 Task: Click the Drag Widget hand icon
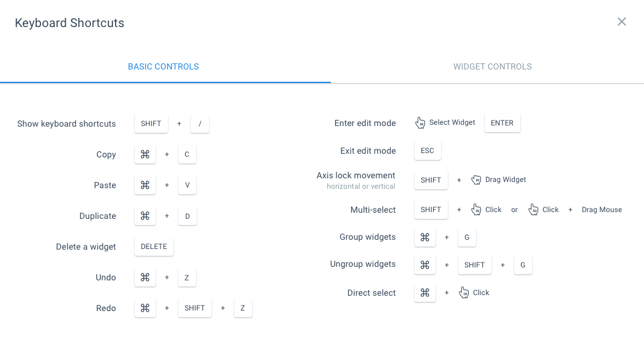(x=476, y=180)
